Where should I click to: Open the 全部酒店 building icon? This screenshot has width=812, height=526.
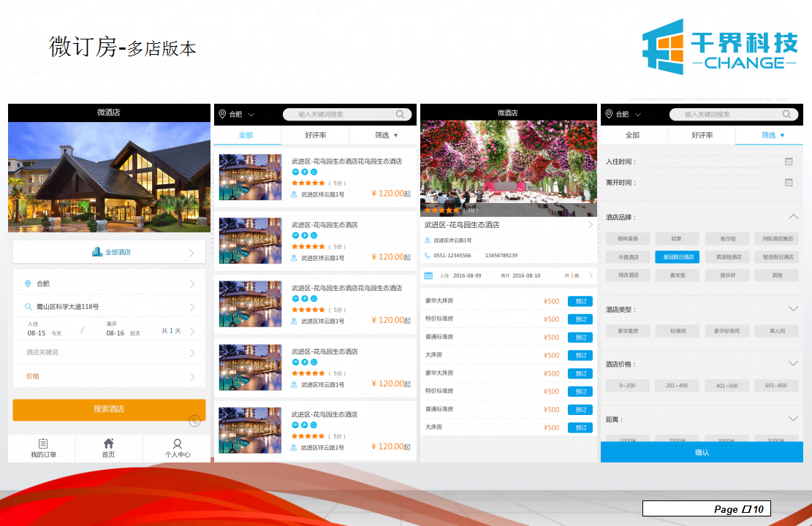pos(96,252)
